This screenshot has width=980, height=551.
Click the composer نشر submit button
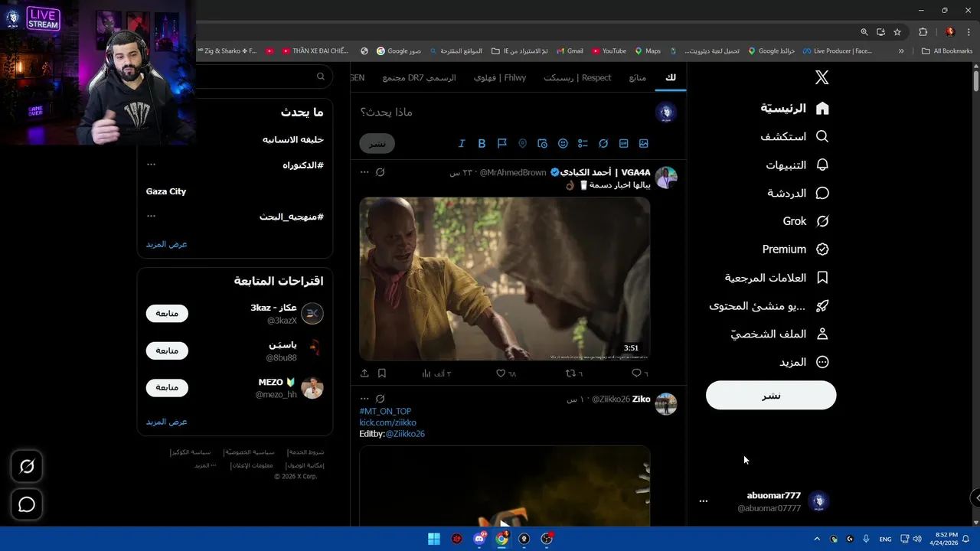[x=377, y=143]
